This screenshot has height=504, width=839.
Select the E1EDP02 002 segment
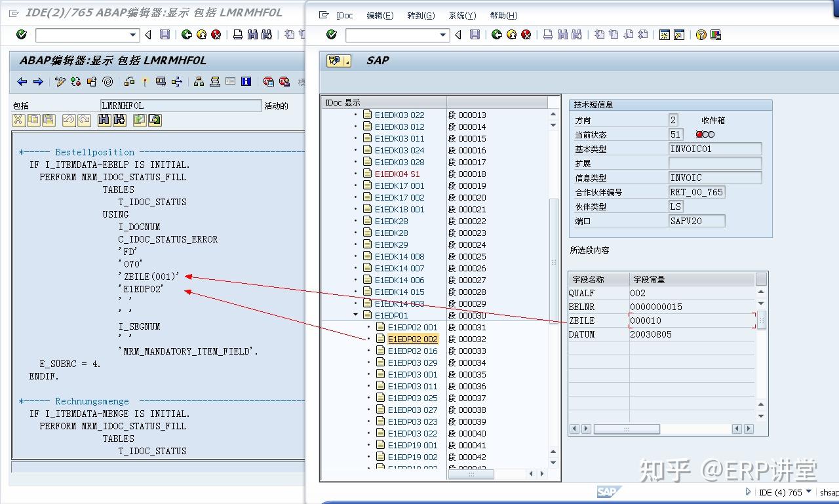coord(412,339)
